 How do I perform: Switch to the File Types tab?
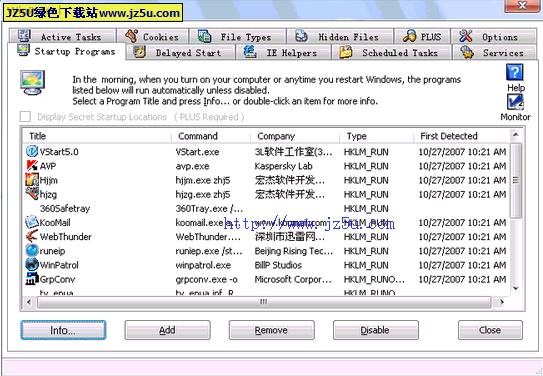coord(238,36)
